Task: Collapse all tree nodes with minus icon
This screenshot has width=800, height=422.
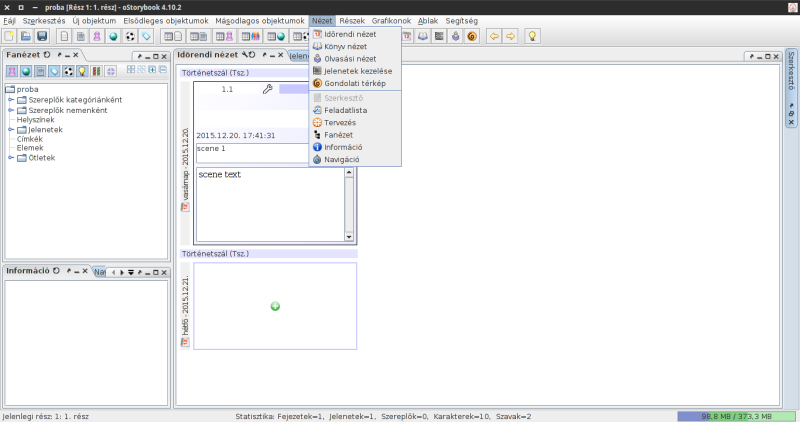Action: click(x=163, y=69)
